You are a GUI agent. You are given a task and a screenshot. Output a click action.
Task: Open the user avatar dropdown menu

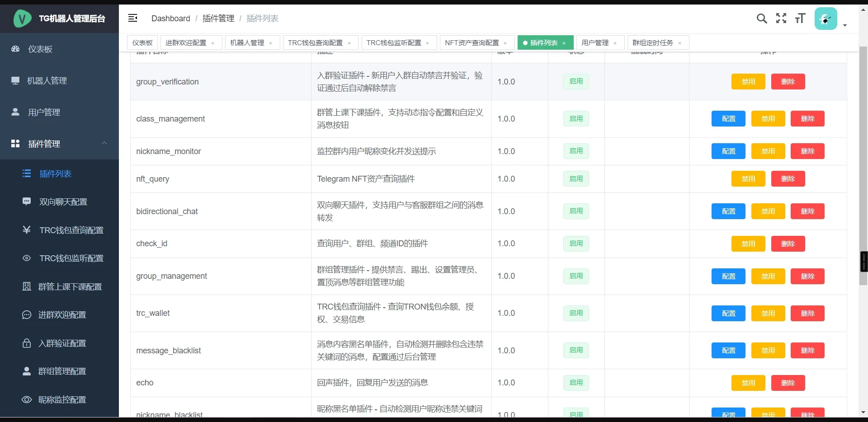[x=830, y=19]
